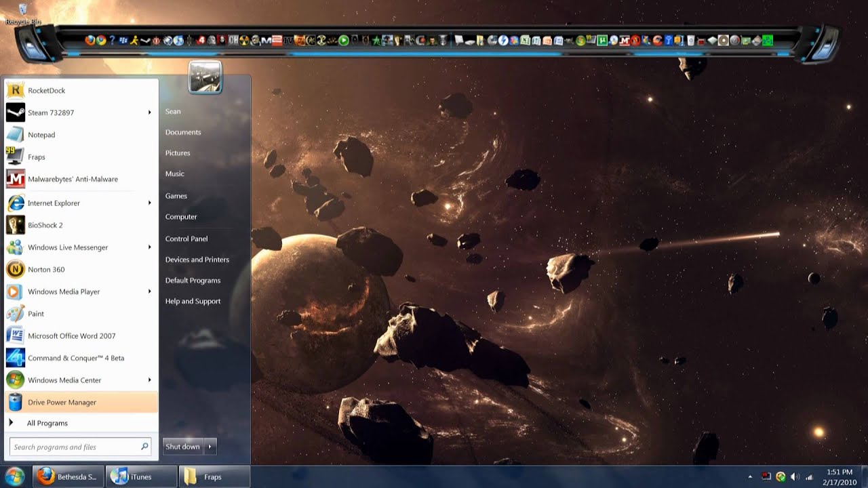
Task: Open the CH icon in the dock
Action: coord(233,41)
